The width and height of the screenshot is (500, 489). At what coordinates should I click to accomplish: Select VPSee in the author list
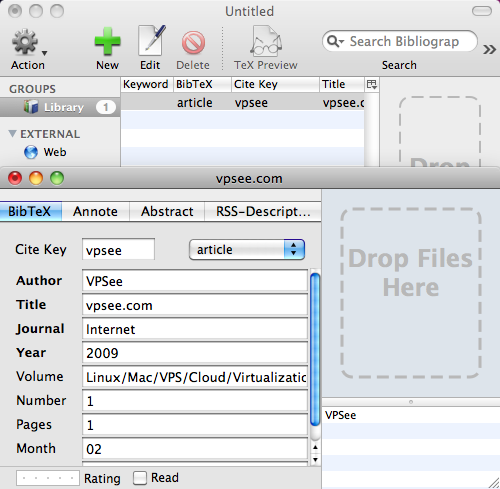(x=411, y=415)
